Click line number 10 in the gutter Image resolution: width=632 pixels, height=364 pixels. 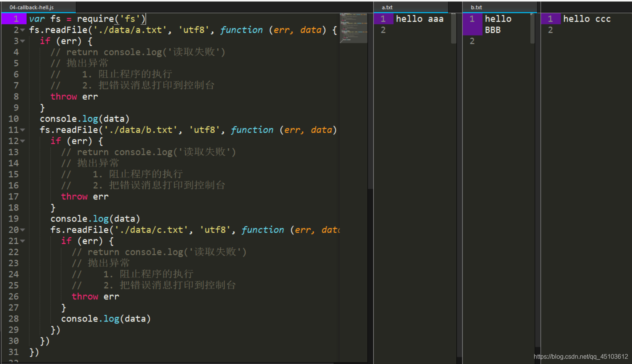[x=14, y=119]
